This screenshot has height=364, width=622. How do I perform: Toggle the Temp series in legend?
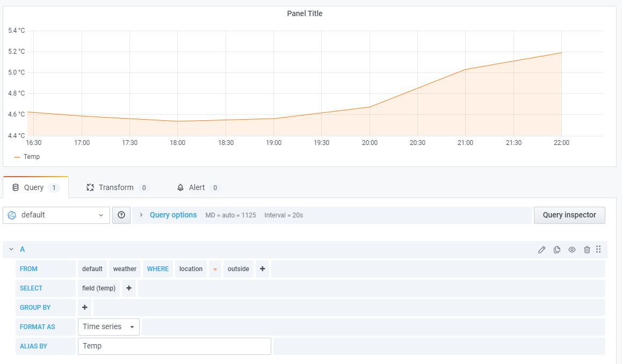[x=32, y=157]
